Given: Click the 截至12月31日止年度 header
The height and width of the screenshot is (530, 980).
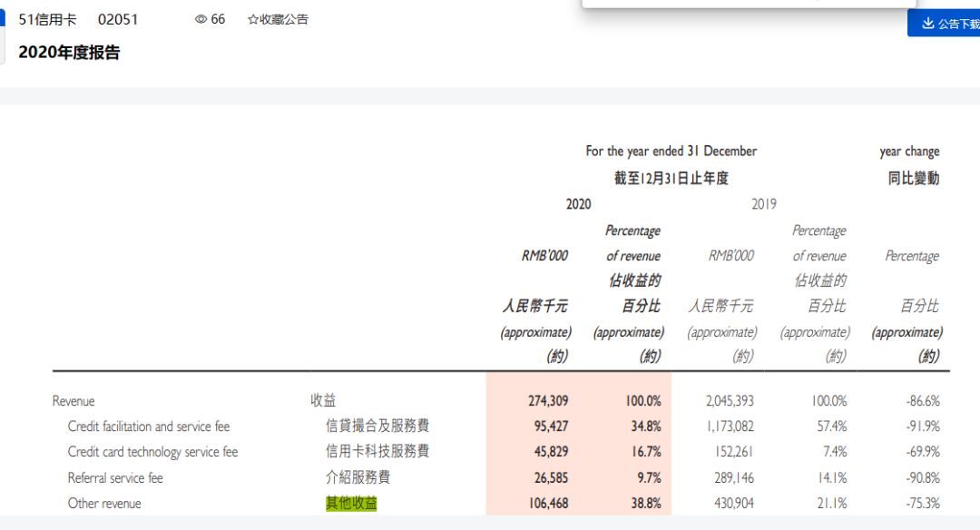Looking at the screenshot, I should (x=671, y=179).
